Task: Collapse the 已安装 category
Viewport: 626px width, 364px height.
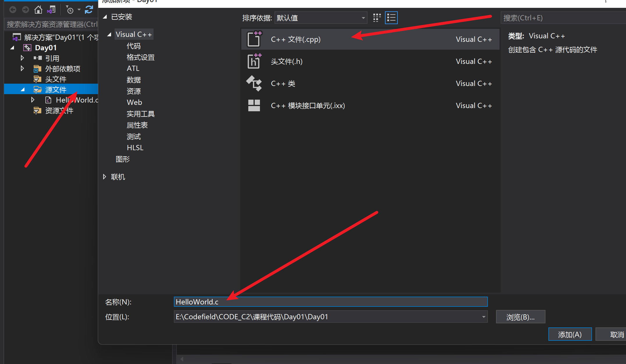Action: (105, 17)
